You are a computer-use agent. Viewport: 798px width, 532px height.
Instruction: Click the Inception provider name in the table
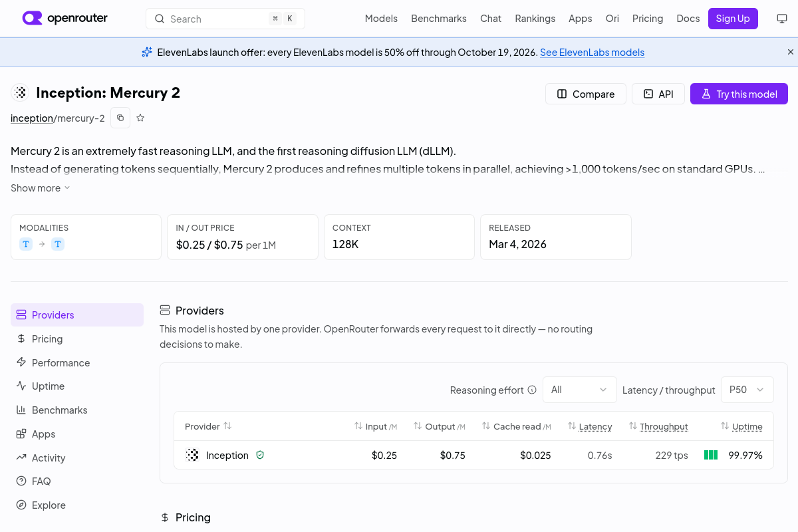(x=227, y=455)
